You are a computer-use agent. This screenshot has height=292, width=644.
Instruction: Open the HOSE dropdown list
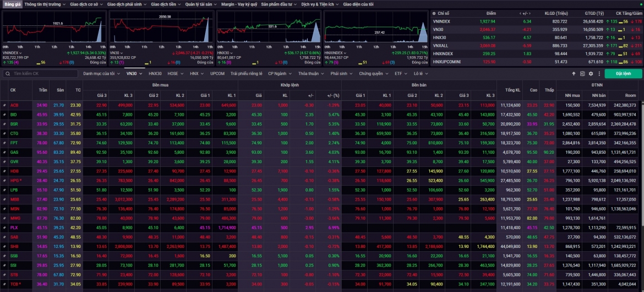pos(175,74)
